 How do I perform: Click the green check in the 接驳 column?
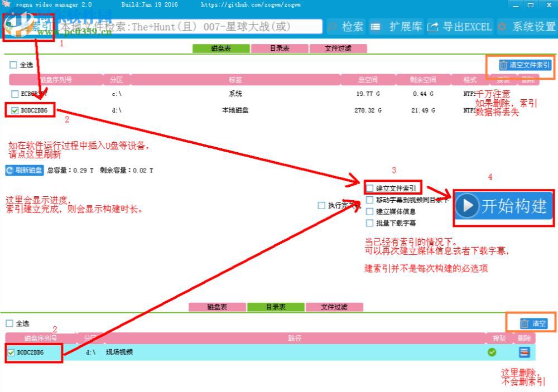tap(492, 352)
